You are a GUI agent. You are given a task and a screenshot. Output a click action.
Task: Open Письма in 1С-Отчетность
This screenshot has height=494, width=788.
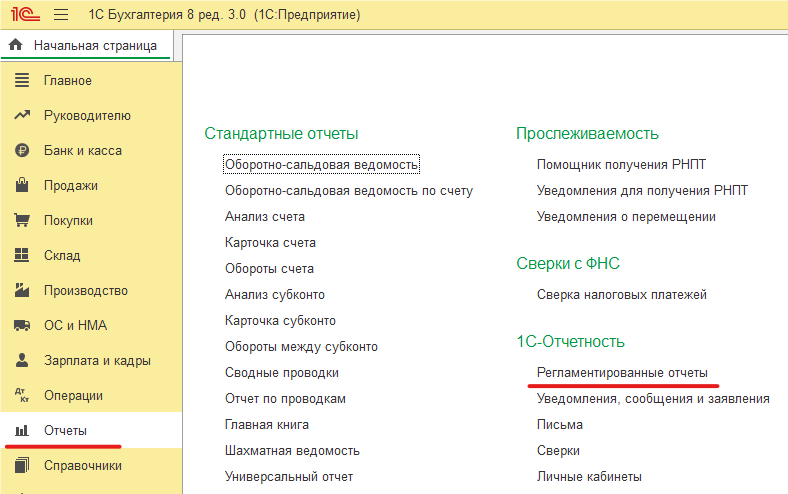coord(560,425)
